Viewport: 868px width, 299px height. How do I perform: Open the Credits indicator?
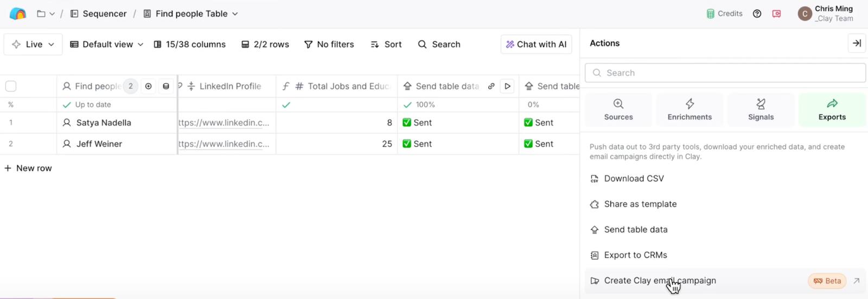pos(724,14)
